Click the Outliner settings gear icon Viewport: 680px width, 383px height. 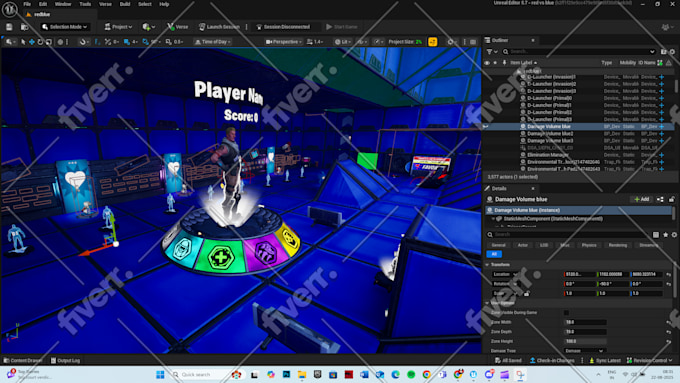[672, 52]
